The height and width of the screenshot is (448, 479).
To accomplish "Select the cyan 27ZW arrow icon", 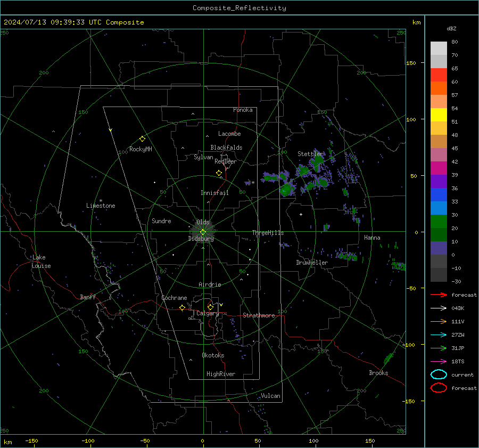I will pos(439,335).
